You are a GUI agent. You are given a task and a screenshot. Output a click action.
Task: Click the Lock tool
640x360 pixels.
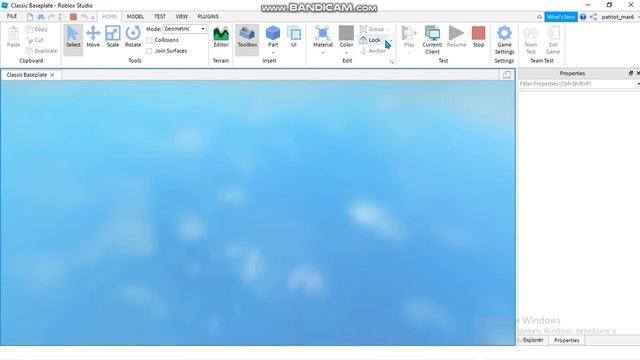pyautogui.click(x=371, y=40)
